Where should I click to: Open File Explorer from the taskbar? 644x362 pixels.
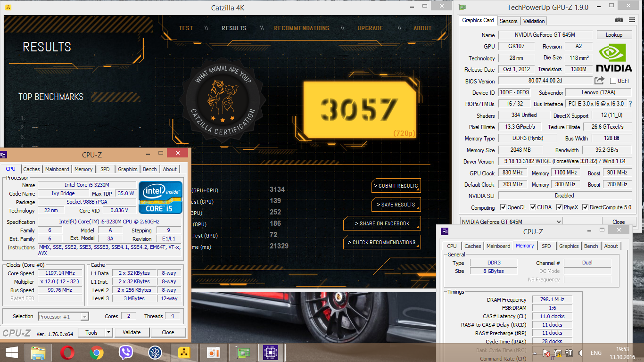[38, 352]
